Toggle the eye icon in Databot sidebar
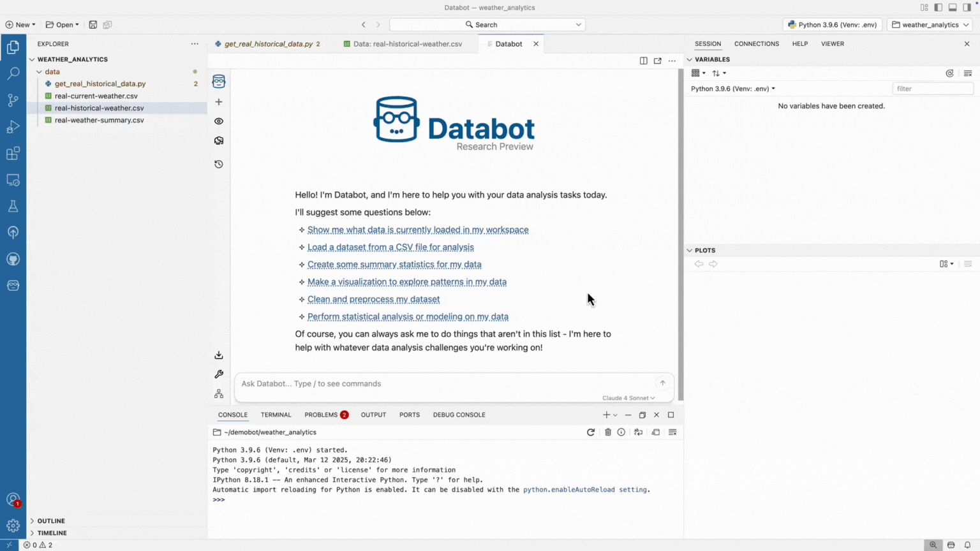The height and width of the screenshot is (551, 980). coord(219,121)
